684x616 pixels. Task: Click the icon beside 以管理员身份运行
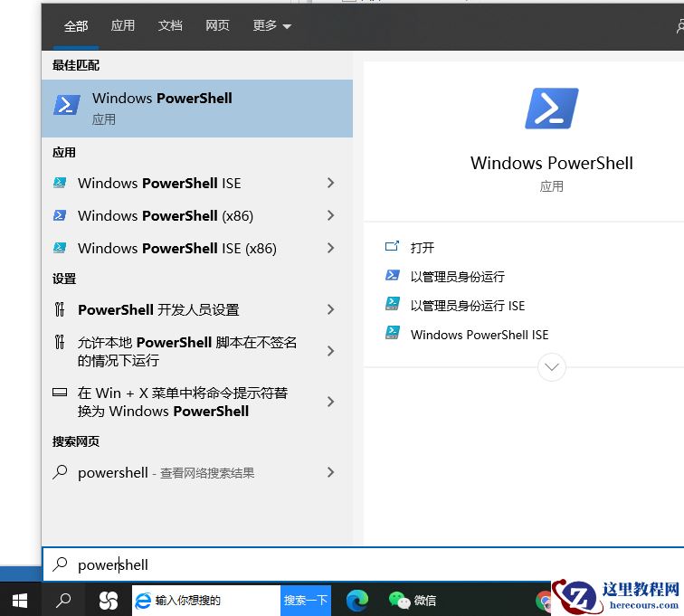click(x=392, y=275)
